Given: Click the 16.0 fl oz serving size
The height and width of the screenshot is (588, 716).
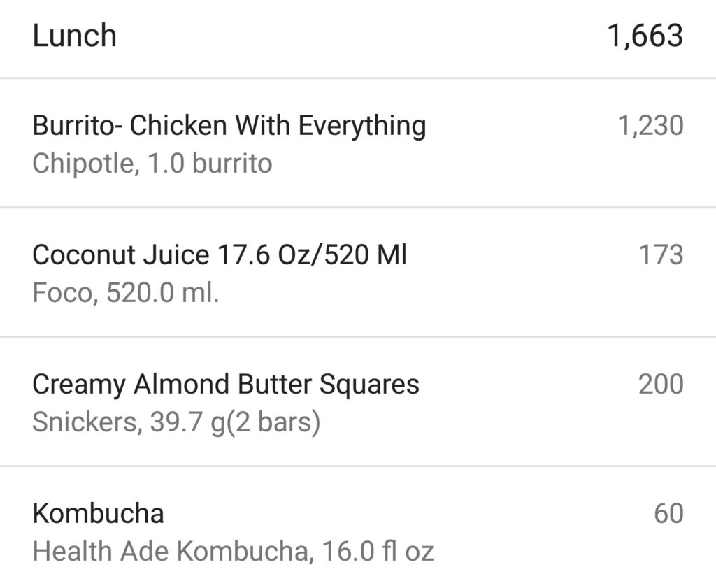Looking at the screenshot, I should 378,552.
